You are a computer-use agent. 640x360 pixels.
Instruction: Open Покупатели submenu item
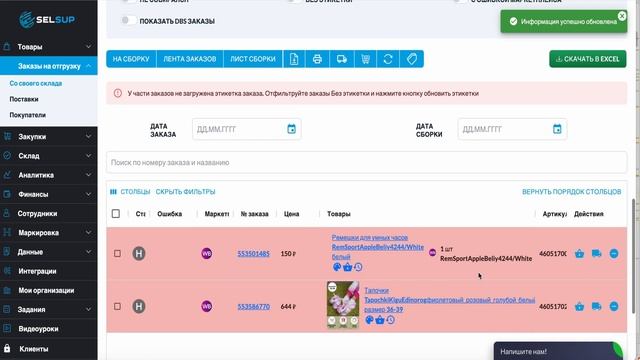pyautogui.click(x=28, y=115)
